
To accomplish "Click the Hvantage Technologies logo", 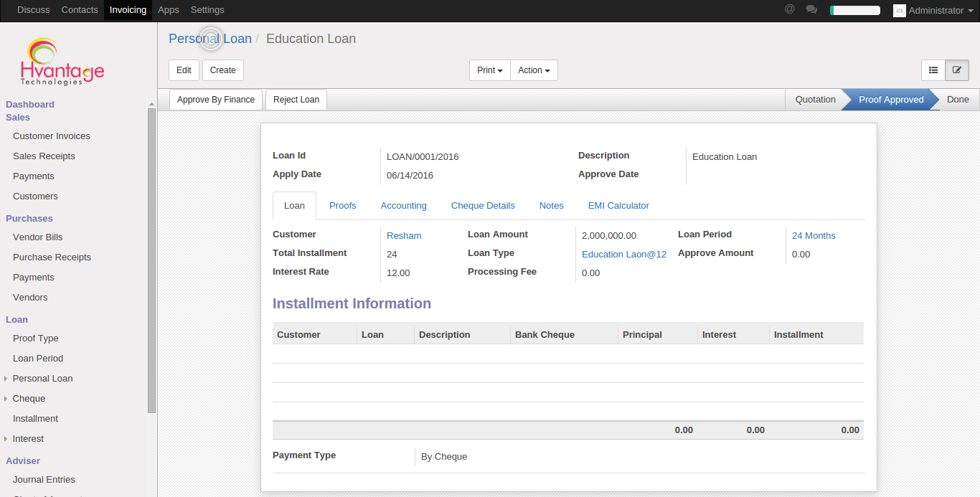I will point(62,62).
